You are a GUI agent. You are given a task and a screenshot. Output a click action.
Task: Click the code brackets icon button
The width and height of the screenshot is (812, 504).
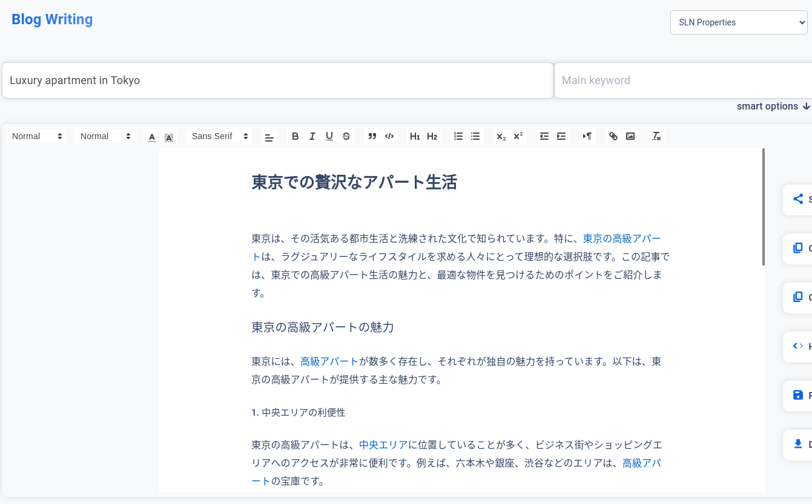[x=798, y=346]
